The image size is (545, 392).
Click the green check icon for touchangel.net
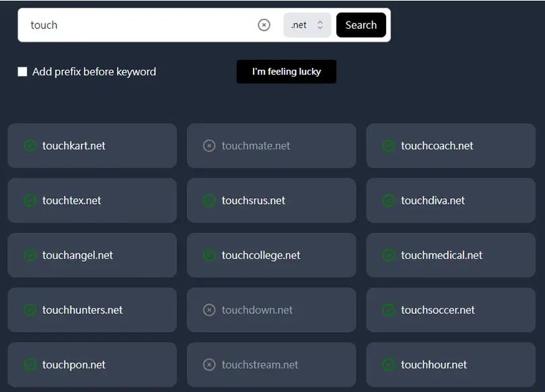click(30, 256)
